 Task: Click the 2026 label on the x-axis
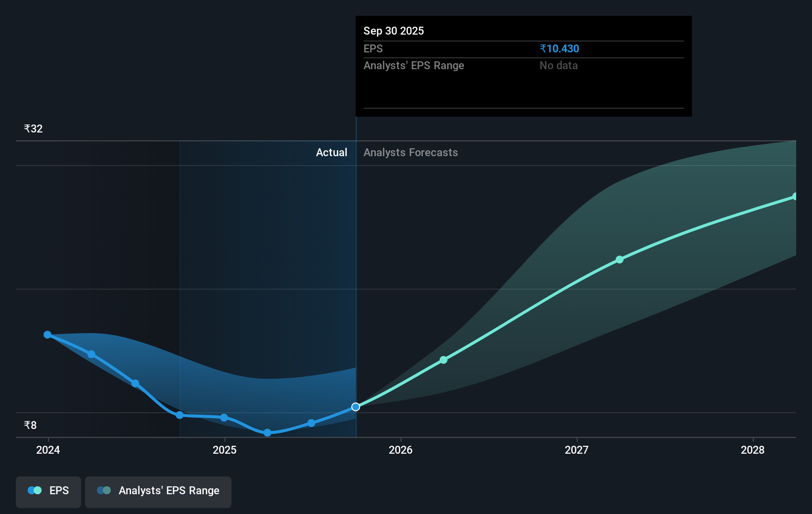point(401,450)
